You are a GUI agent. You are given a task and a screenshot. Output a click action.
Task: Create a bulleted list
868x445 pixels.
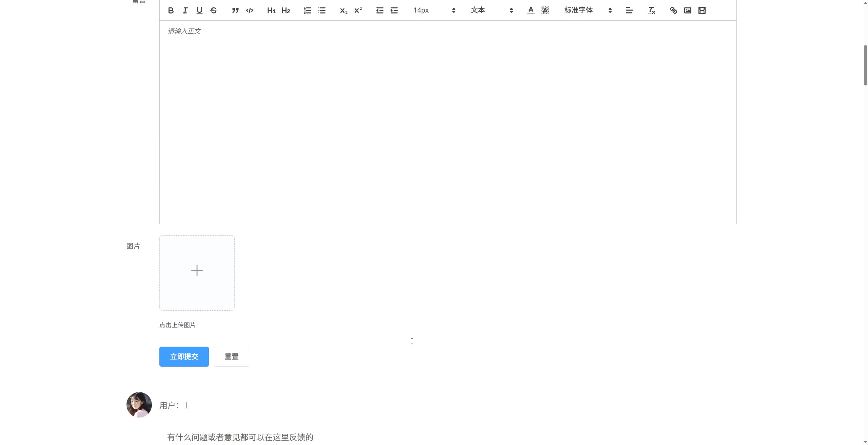coord(322,11)
